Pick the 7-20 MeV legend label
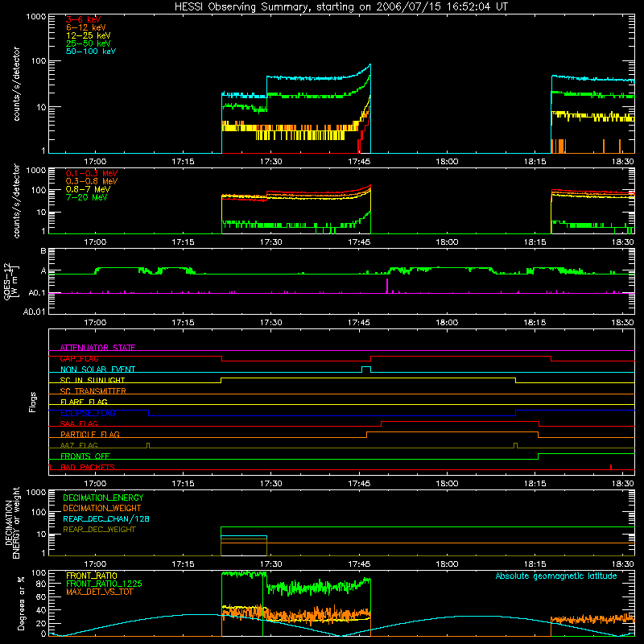This screenshot has height=644, width=644. (x=87, y=197)
